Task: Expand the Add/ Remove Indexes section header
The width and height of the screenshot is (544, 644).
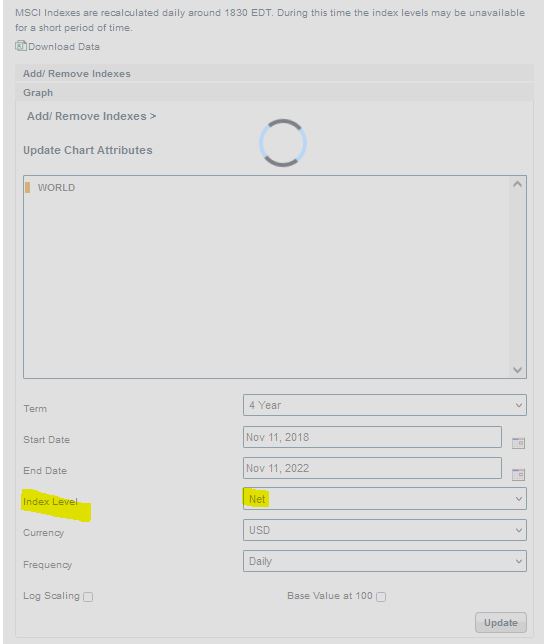Action: (x=275, y=74)
